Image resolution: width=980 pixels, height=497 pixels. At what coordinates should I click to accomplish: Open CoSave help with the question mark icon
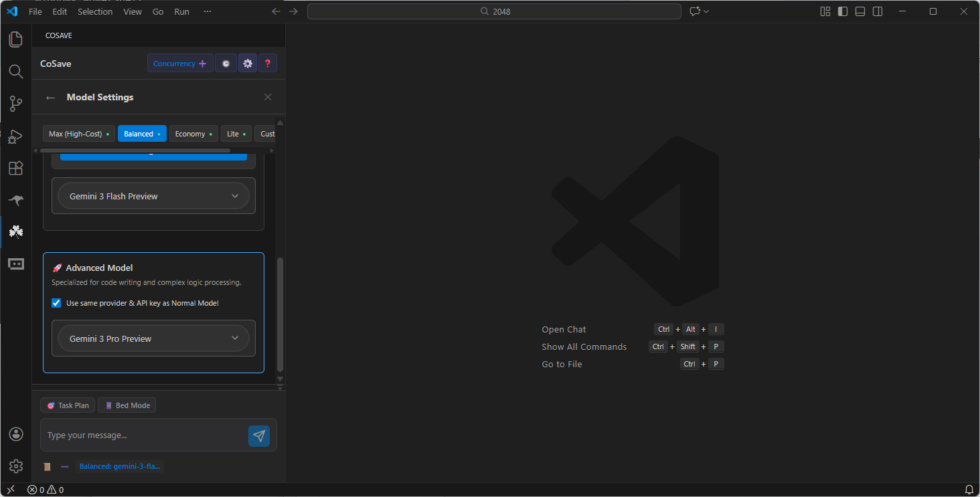[x=268, y=63]
